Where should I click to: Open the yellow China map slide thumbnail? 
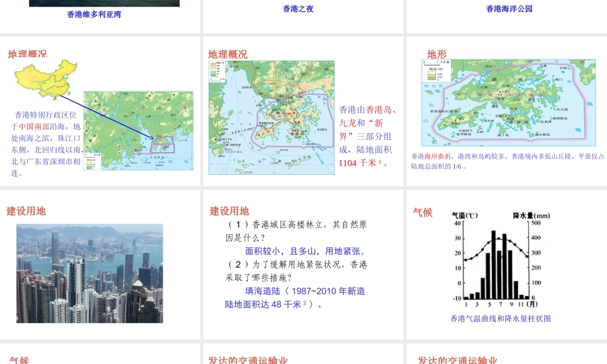[x=46, y=79]
